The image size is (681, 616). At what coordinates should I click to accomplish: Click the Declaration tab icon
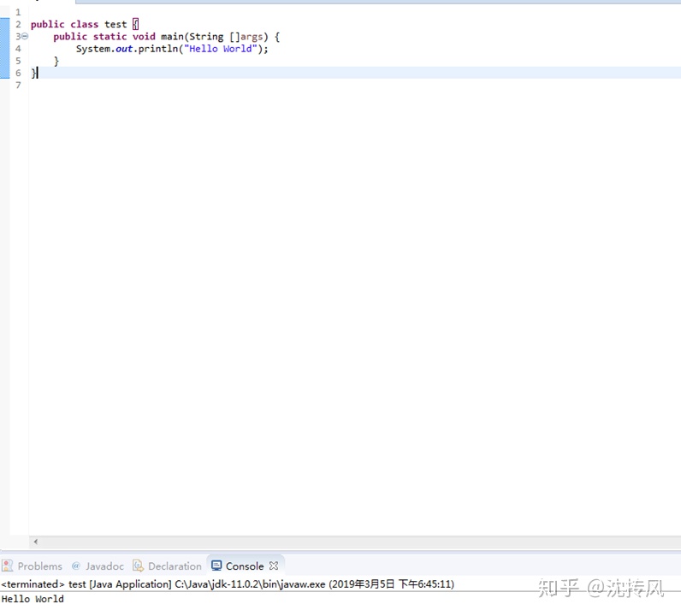138,566
